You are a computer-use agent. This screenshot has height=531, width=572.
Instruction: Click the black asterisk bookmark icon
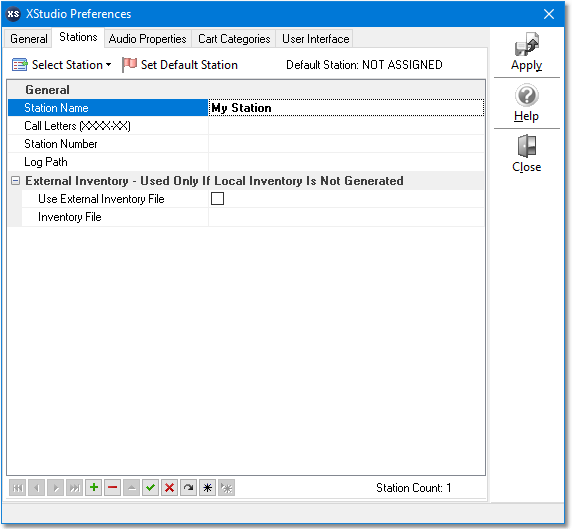coord(207,488)
